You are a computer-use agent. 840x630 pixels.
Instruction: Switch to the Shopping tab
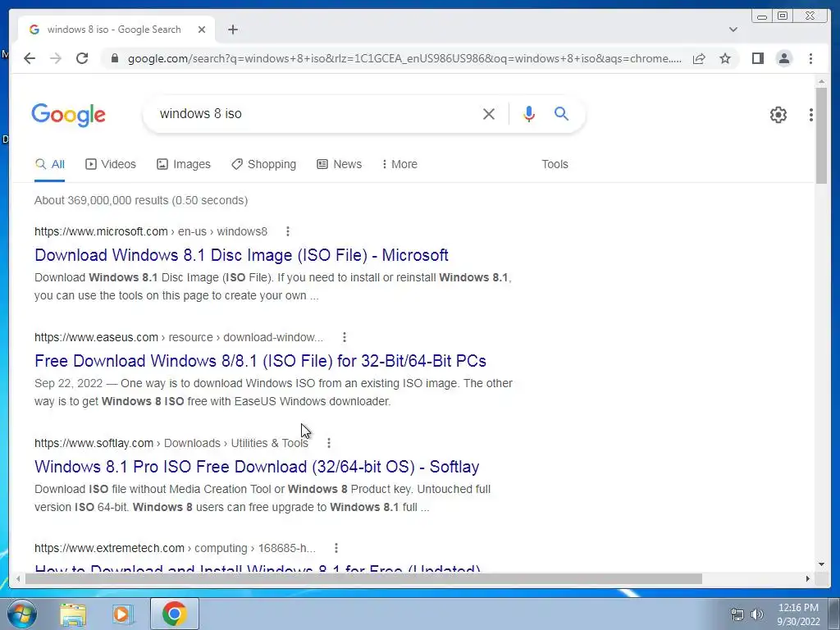pos(263,164)
